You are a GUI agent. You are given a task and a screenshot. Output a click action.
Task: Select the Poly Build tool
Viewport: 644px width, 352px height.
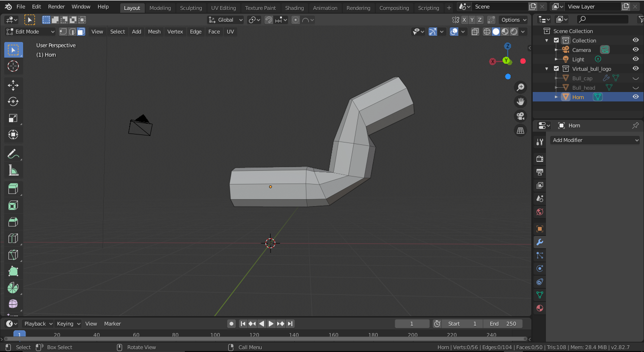(13, 272)
